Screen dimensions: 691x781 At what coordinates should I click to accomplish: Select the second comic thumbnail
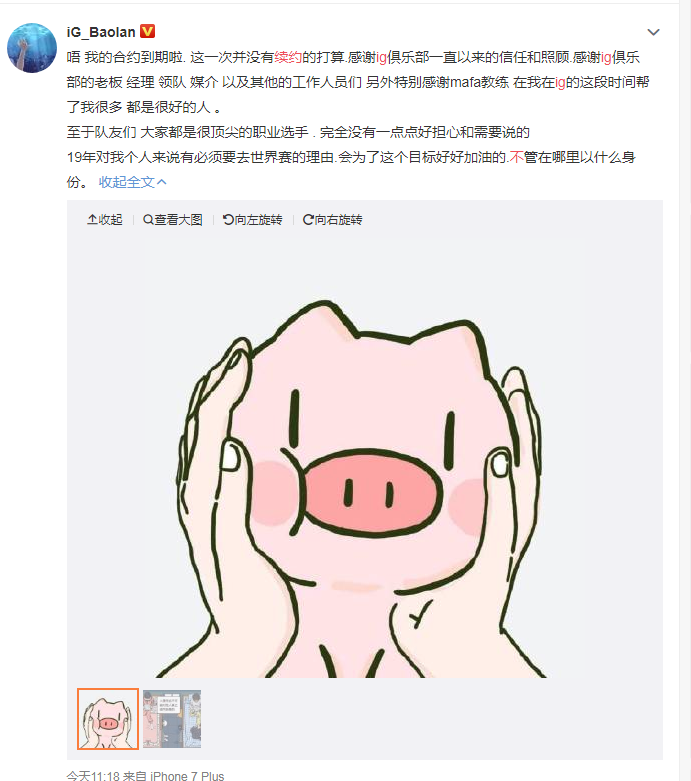172,719
